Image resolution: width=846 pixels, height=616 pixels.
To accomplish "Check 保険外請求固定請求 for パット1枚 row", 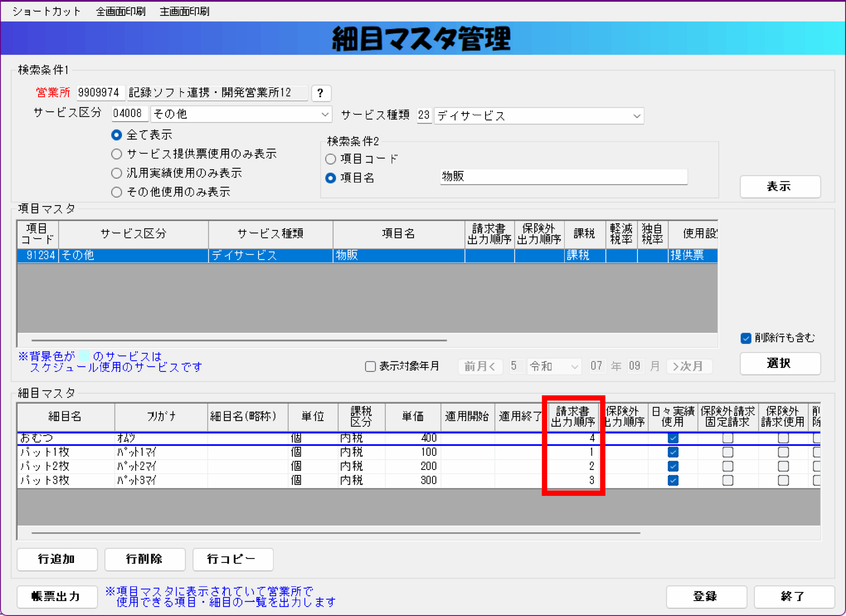I will pos(727,452).
